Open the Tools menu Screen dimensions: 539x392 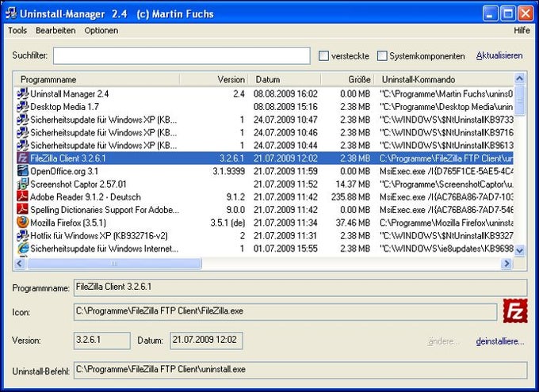(x=17, y=30)
